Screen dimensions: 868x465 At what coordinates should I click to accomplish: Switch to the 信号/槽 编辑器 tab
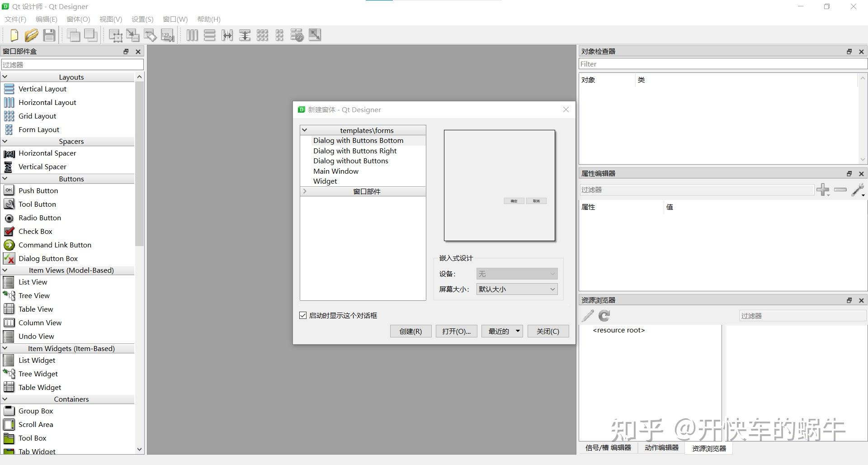[608, 448]
